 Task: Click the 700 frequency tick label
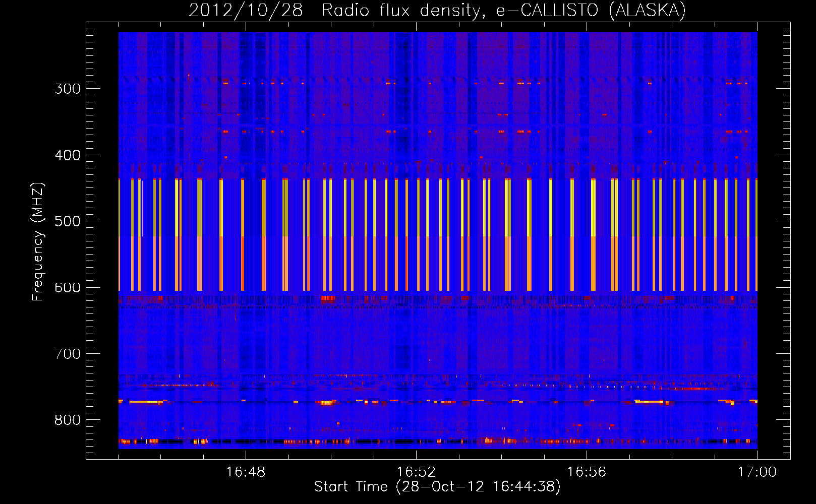click(x=68, y=354)
